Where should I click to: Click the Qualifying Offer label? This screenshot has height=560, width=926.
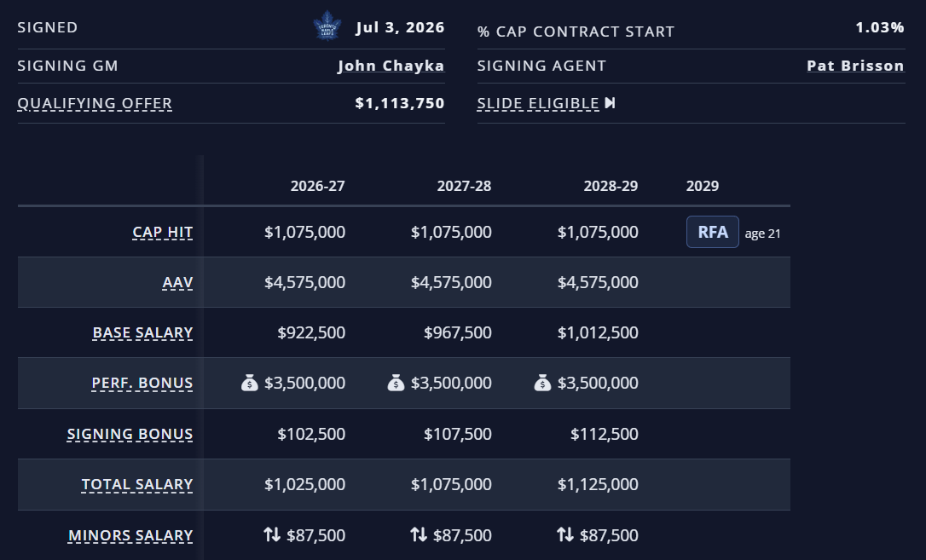(x=95, y=103)
